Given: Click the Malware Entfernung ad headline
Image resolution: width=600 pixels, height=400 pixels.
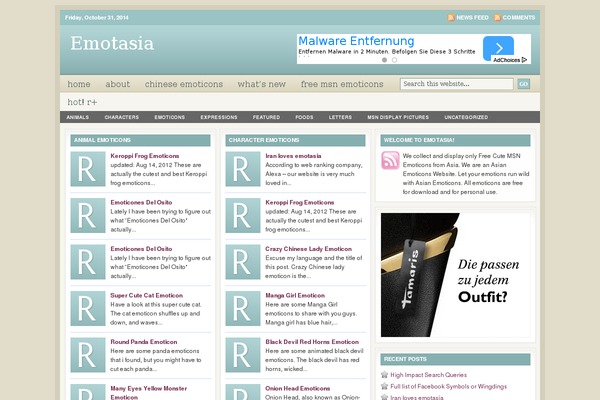Looking at the screenshot, I should pyautogui.click(x=356, y=41).
